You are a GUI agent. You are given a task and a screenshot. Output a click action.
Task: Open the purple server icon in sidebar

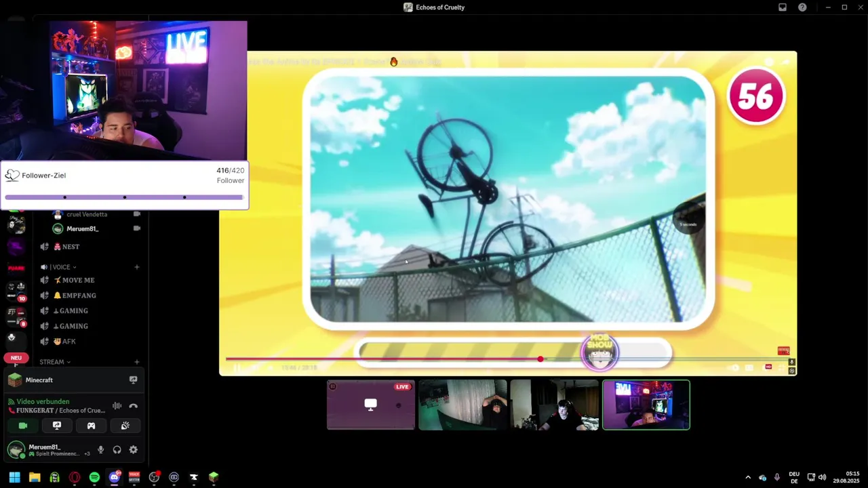click(x=16, y=247)
